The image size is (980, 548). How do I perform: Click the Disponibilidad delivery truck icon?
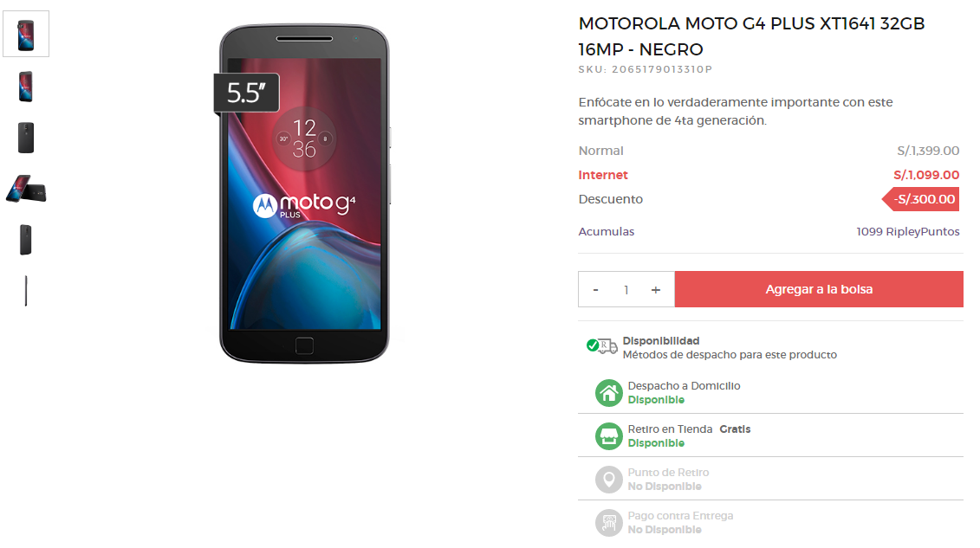point(602,345)
